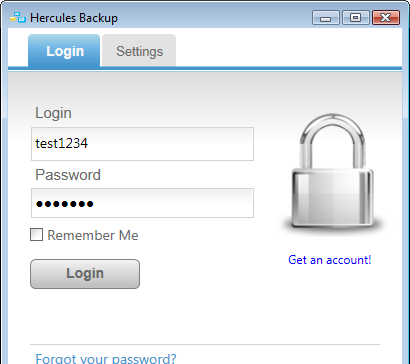This screenshot has width=410, height=364.
Task: Minimize the Hercules Backup window
Action: [x=326, y=18]
